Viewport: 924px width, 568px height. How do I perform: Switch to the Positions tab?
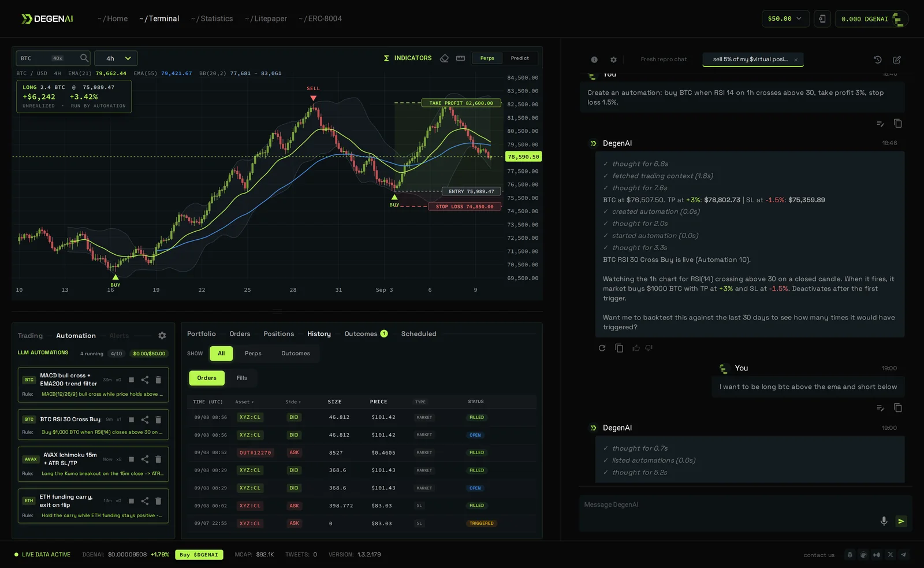[x=279, y=334]
